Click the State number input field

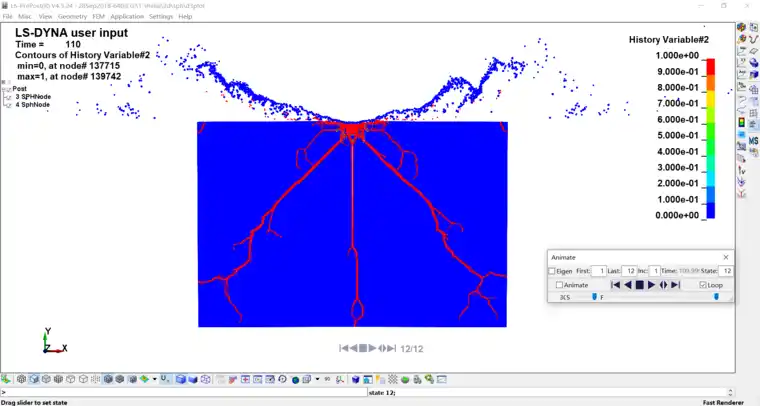click(726, 271)
